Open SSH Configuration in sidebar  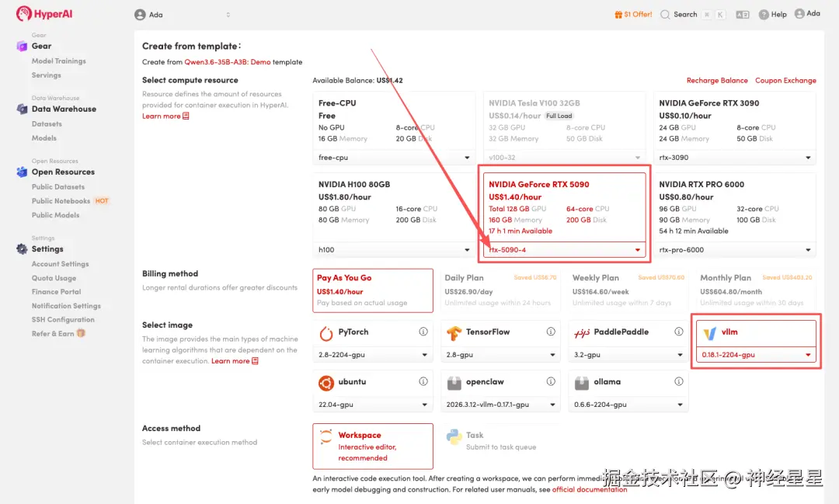click(x=63, y=319)
